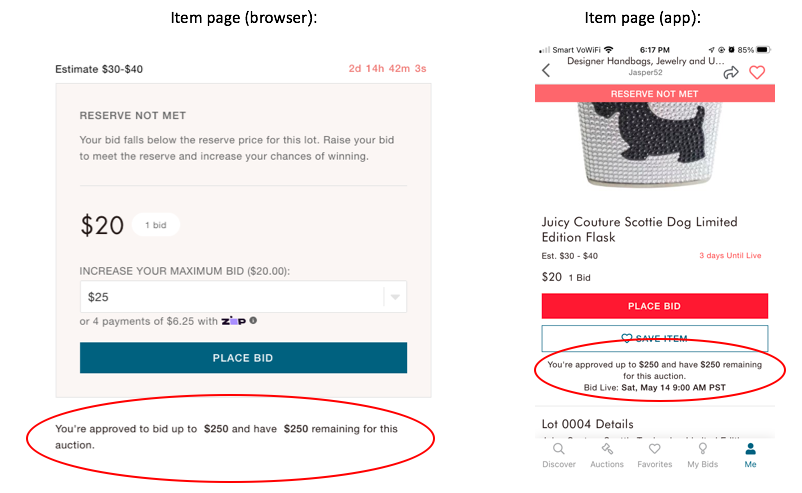Click the Zip info icon
Image resolution: width=802 pixels, height=493 pixels.
coord(253,320)
